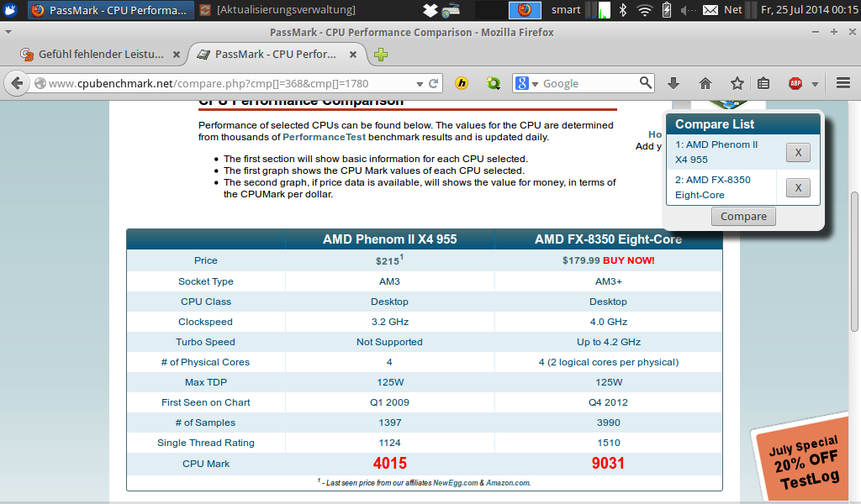This screenshot has height=504, width=861.
Task: Click the 'AM3+' socket type cell
Action: pos(609,281)
